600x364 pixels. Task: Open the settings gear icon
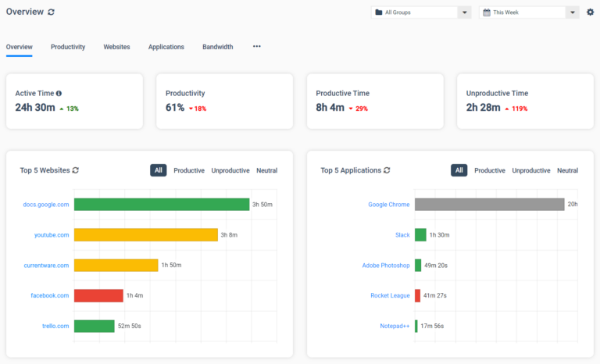point(590,12)
